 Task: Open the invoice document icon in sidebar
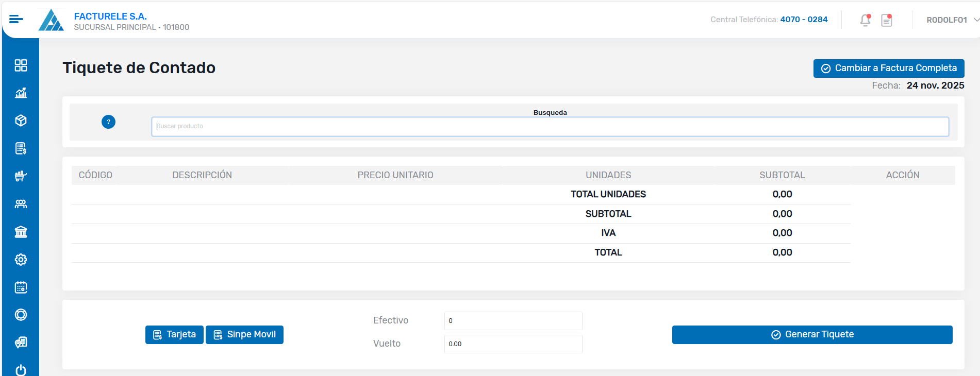21,148
